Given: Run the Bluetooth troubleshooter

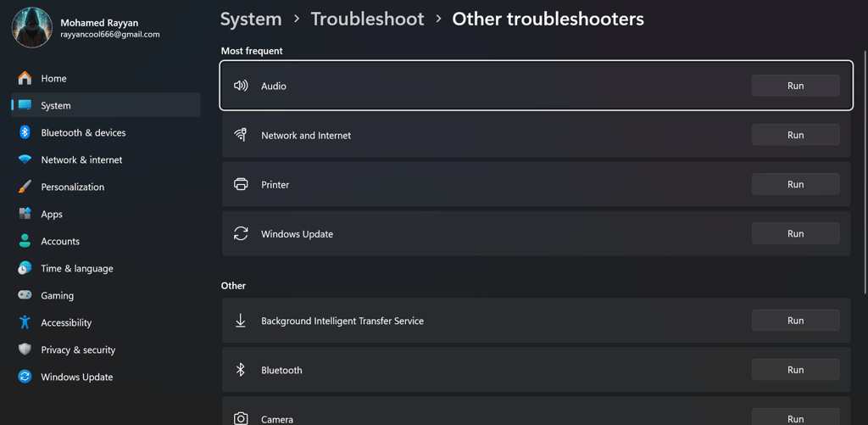Looking at the screenshot, I should point(795,370).
